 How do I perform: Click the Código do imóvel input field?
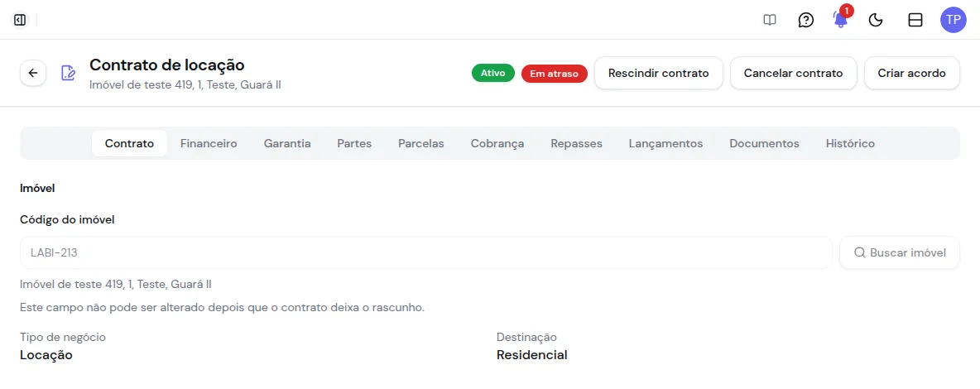426,252
